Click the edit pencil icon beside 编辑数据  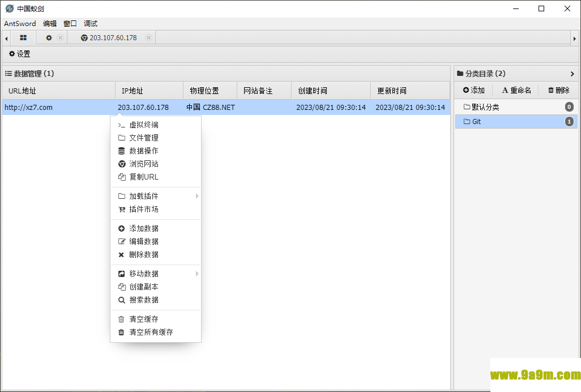click(122, 241)
